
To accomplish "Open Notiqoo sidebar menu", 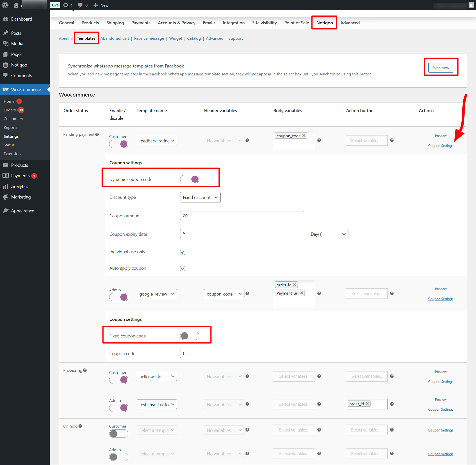I will click(19, 65).
